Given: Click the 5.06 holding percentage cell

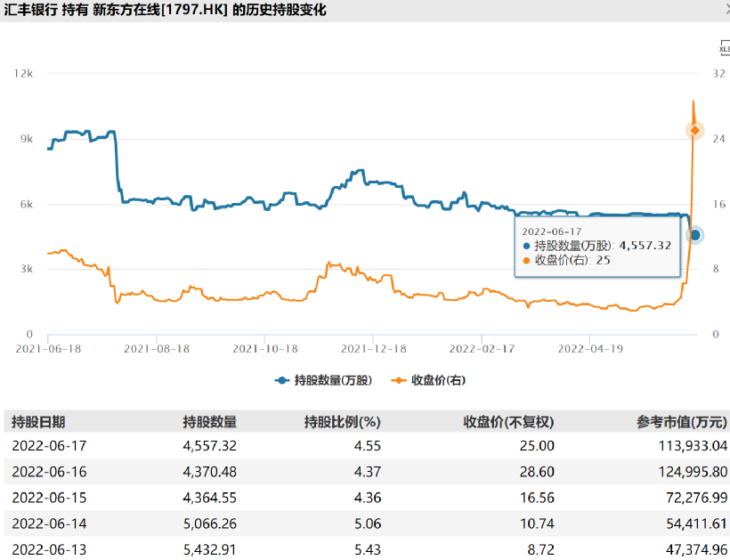Looking at the screenshot, I should coord(368,523).
